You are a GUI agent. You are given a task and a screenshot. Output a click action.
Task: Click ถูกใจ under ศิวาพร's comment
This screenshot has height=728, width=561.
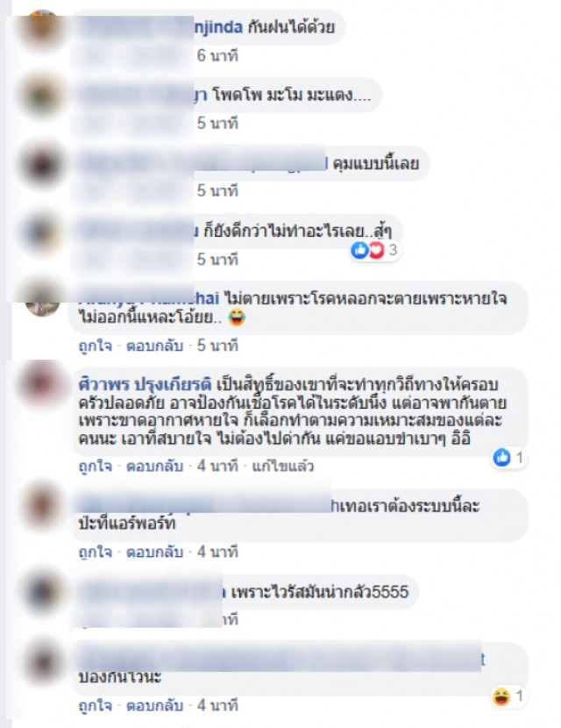96,466
